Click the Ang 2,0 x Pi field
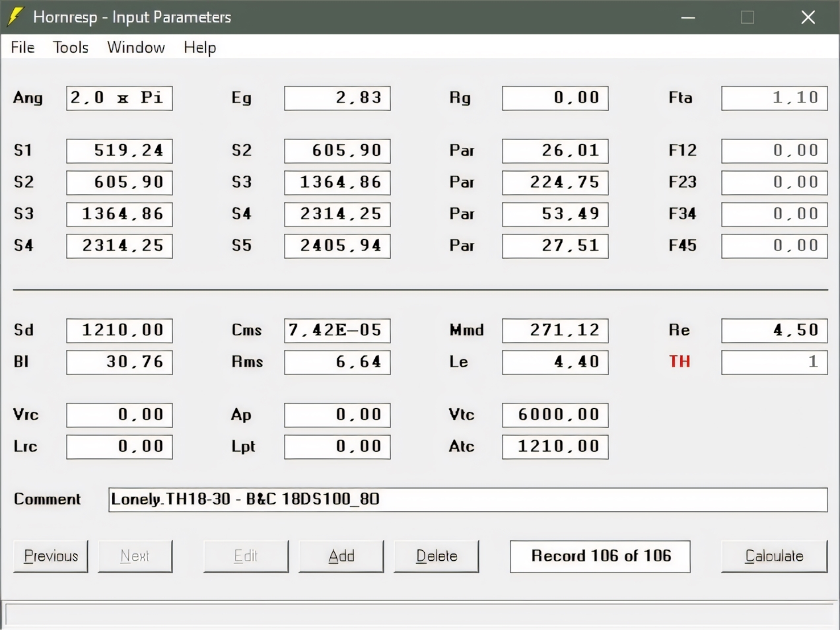This screenshot has width=840, height=630. point(120,98)
